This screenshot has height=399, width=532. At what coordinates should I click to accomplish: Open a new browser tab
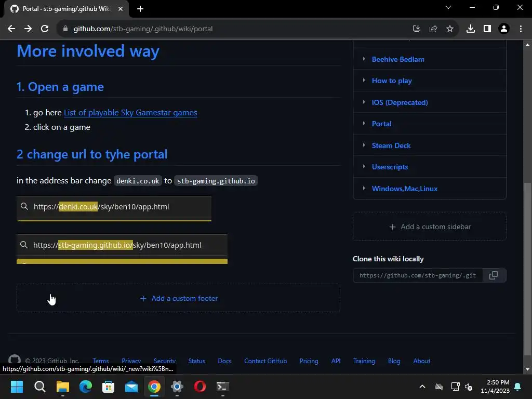[140, 9]
